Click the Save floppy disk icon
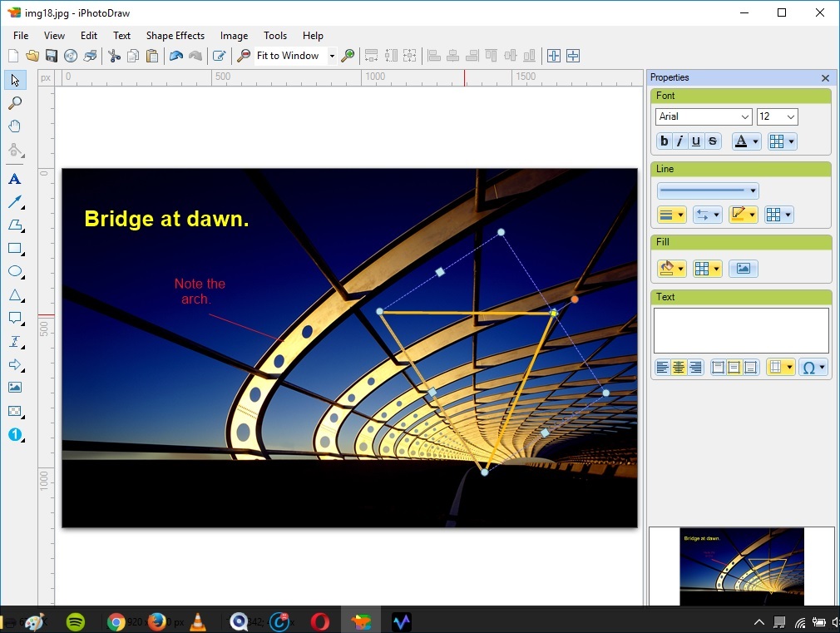 coord(52,56)
